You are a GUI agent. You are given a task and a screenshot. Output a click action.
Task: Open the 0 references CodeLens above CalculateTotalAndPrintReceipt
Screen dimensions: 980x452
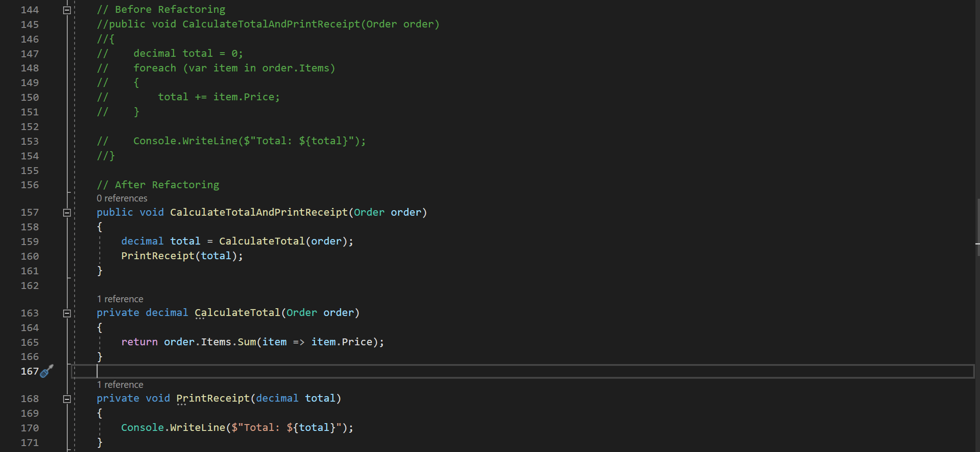(122, 198)
